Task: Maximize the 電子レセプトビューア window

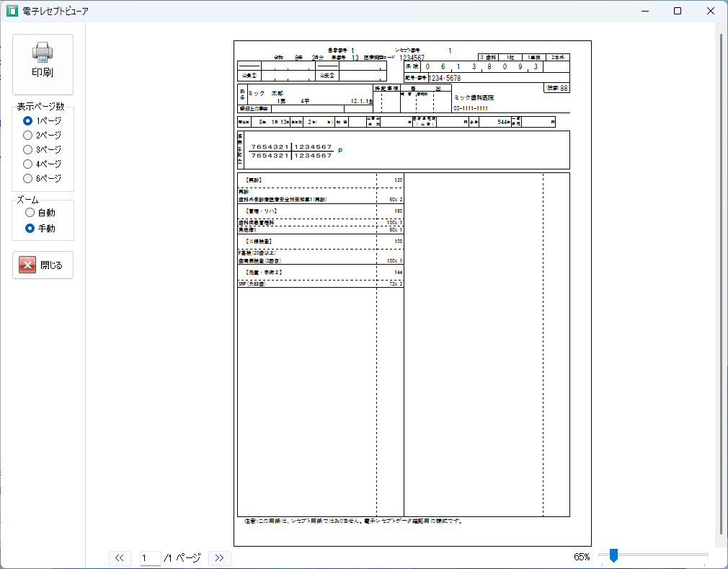Action: tap(678, 11)
